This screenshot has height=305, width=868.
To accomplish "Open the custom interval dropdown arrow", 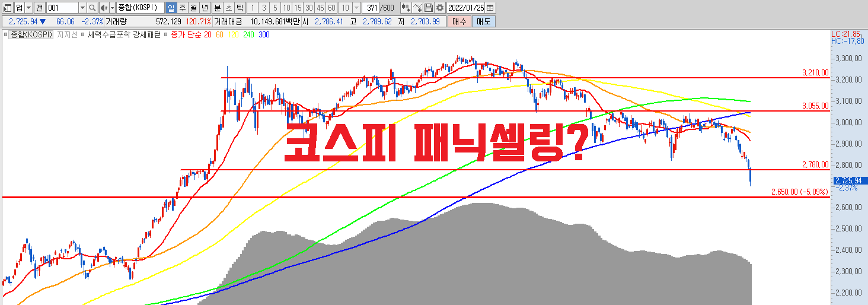I will 356,8.
